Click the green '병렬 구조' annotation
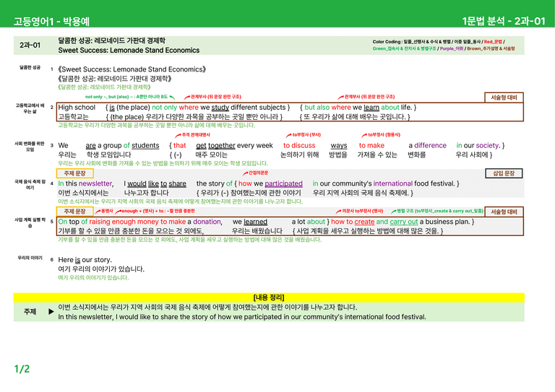The image size is (555, 392). 440,211
